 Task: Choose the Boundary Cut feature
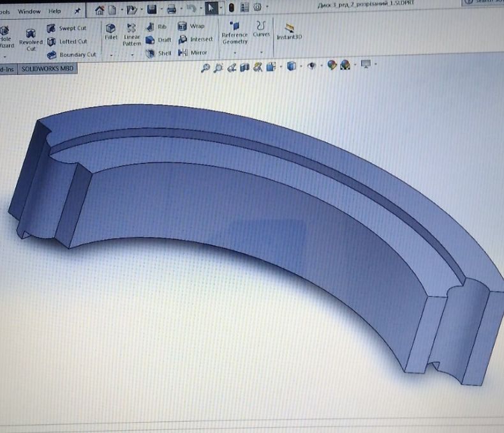click(x=71, y=55)
